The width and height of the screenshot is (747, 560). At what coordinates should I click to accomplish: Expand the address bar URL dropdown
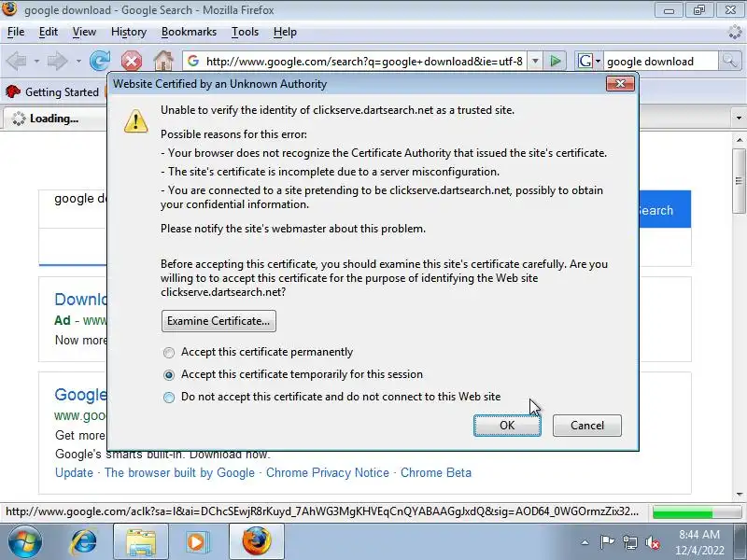pos(535,61)
